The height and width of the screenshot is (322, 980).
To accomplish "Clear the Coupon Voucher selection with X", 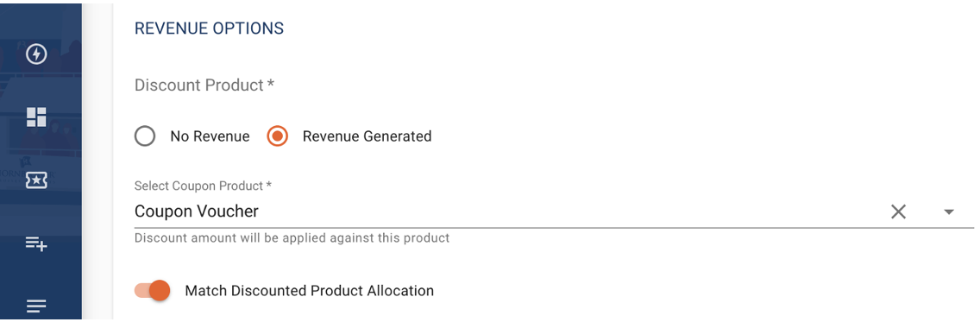I will 898,212.
